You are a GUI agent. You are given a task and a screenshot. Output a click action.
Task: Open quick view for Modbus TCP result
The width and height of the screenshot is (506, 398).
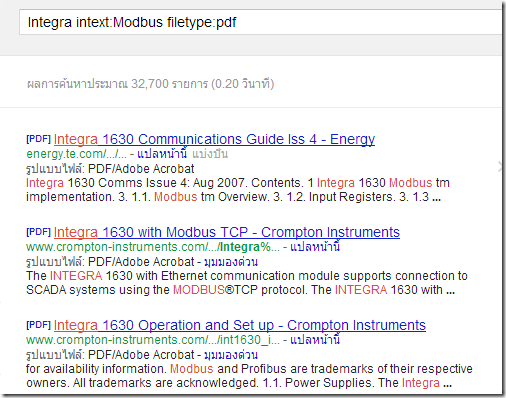tap(231, 262)
